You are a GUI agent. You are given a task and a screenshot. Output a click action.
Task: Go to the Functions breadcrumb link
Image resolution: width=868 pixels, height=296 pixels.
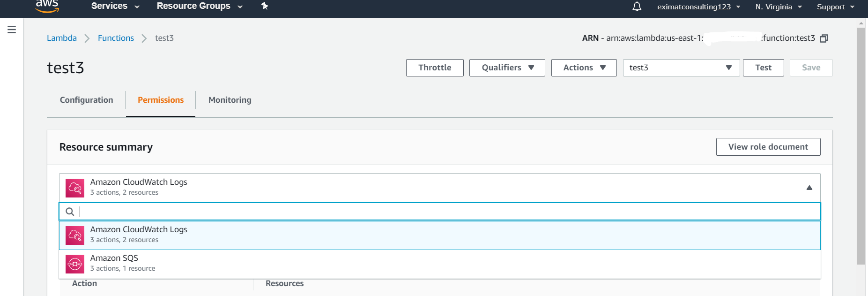116,38
